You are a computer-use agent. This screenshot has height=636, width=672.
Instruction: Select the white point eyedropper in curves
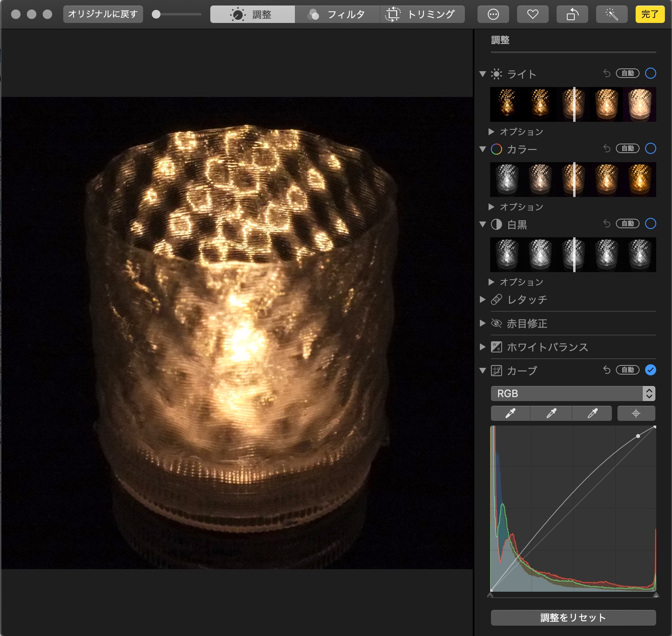[592, 413]
